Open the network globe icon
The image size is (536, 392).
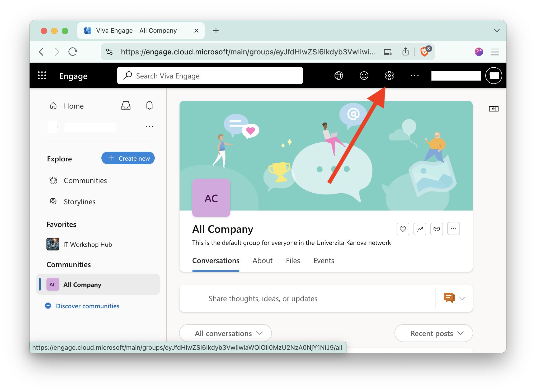338,76
